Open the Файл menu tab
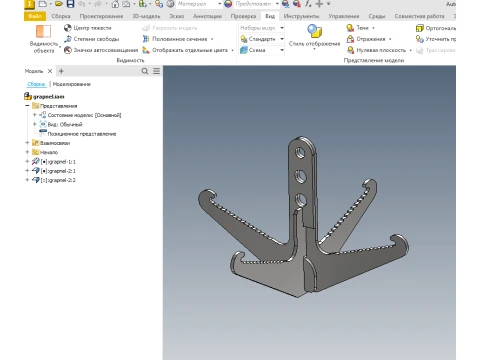The width and height of the screenshot is (480, 360). pyautogui.click(x=35, y=16)
